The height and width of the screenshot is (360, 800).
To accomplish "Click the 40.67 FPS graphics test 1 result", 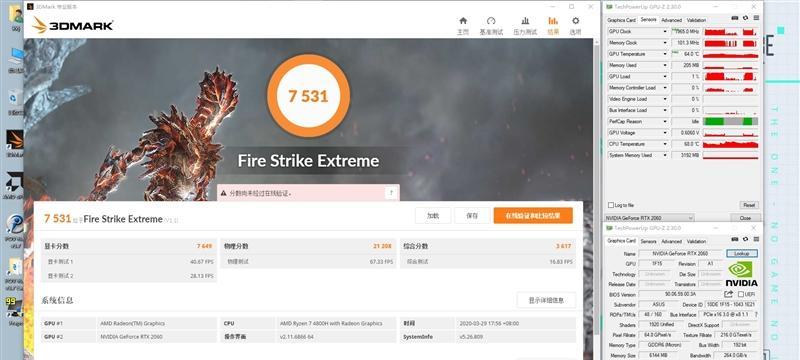I will coord(202,262).
